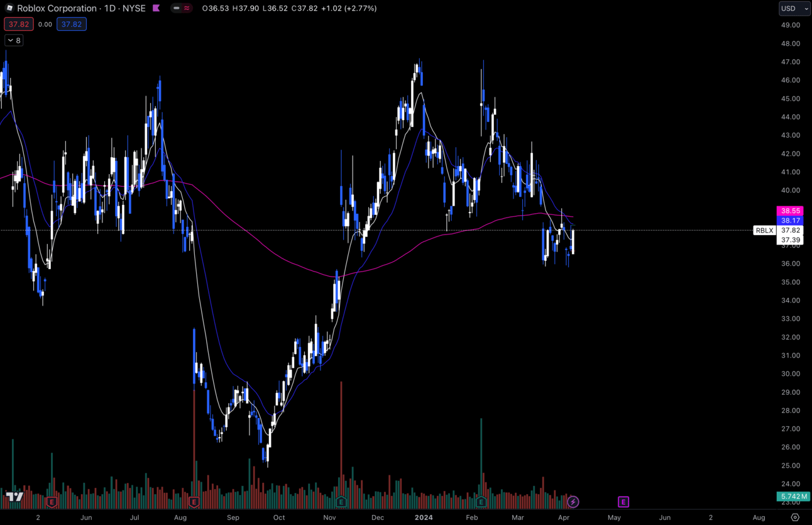812x525 pixels.
Task: Click the pink 38.55 moving average label
Action: pos(790,211)
